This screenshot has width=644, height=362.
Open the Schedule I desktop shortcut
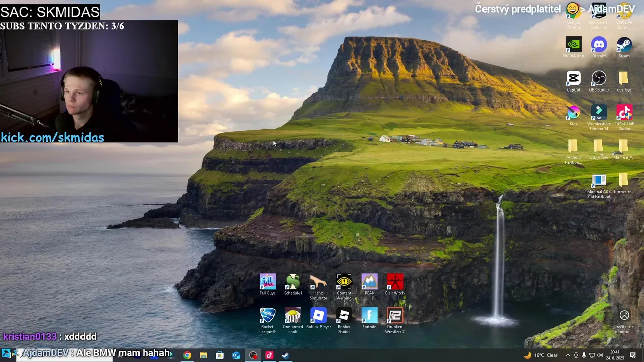coord(293,285)
